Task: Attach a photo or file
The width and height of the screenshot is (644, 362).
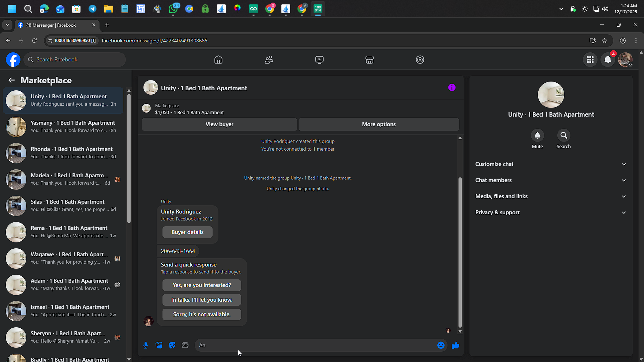Action: pos(159,345)
